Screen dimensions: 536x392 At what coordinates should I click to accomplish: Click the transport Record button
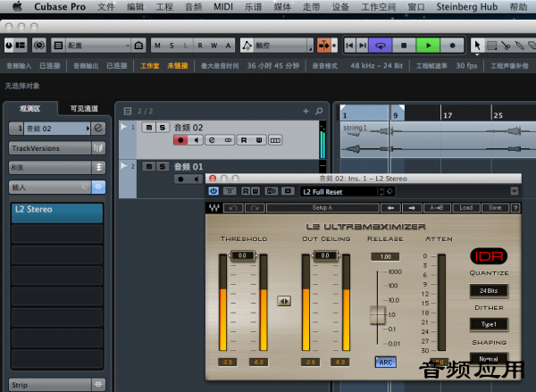pyautogui.click(x=452, y=46)
